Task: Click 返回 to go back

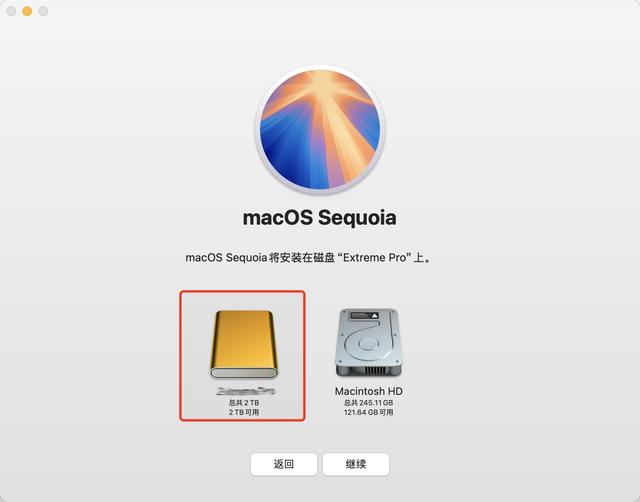Action: click(x=284, y=464)
